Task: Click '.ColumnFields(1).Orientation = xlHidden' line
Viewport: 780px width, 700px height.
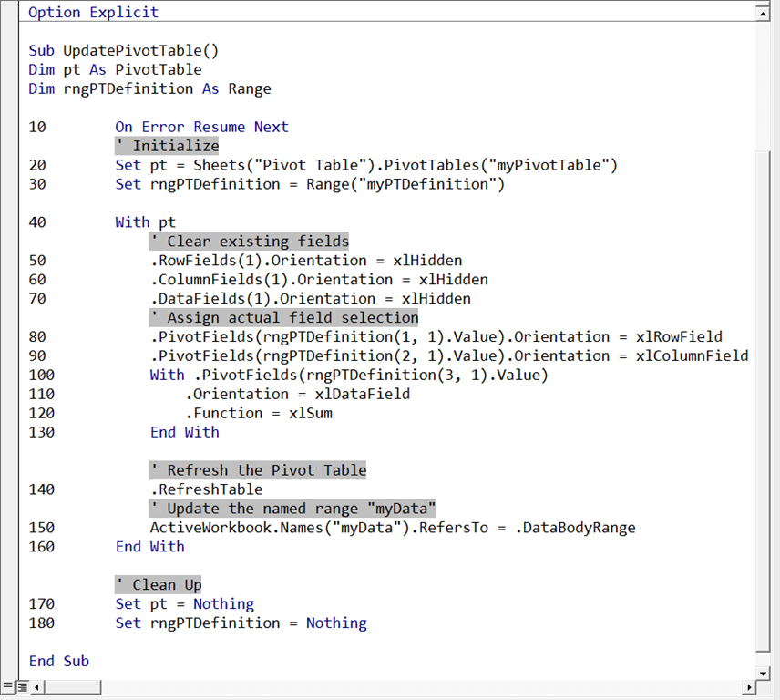Action: point(319,280)
